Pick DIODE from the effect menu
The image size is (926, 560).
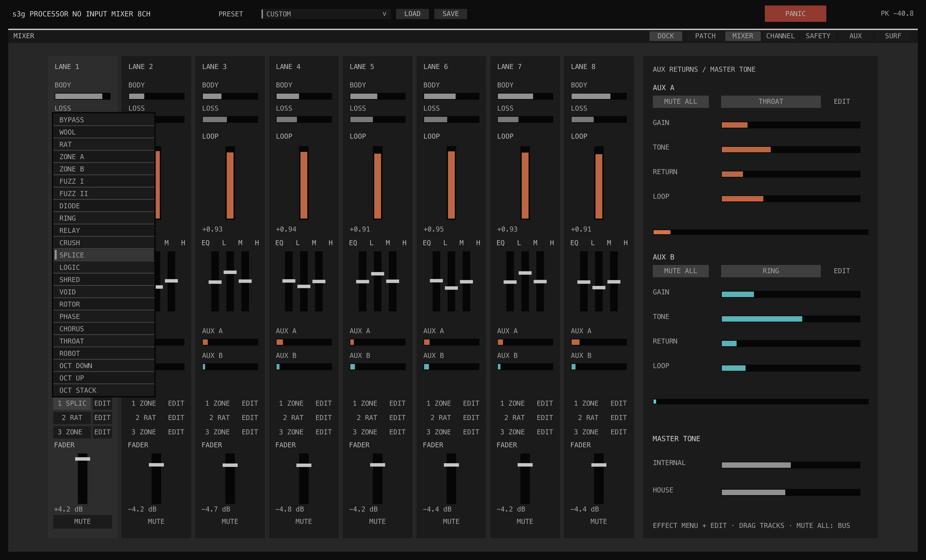pyautogui.click(x=104, y=206)
